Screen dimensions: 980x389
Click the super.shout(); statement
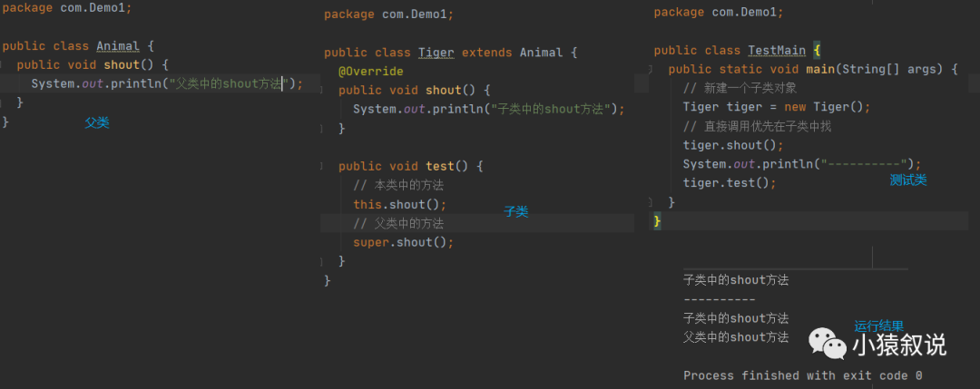[403, 242]
